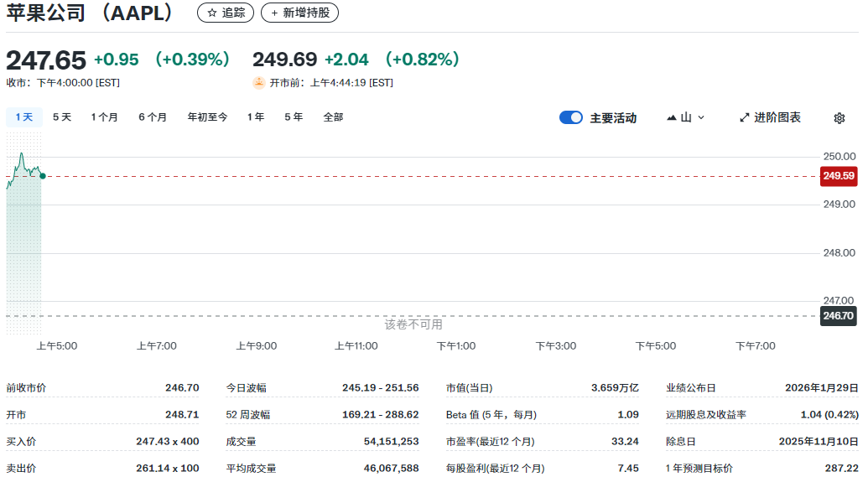The width and height of the screenshot is (868, 477).
Task: Click the 今日波幅 value 245.19 - 251.56
Action: click(380, 388)
